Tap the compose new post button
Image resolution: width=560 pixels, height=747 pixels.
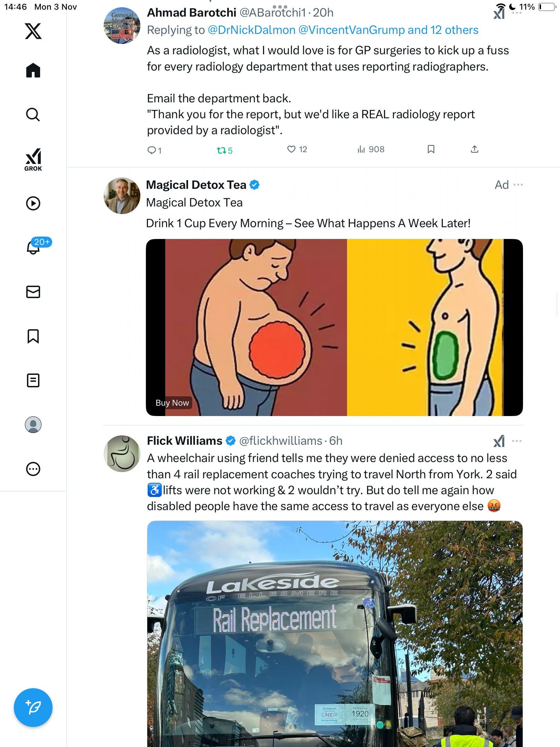[x=33, y=708]
